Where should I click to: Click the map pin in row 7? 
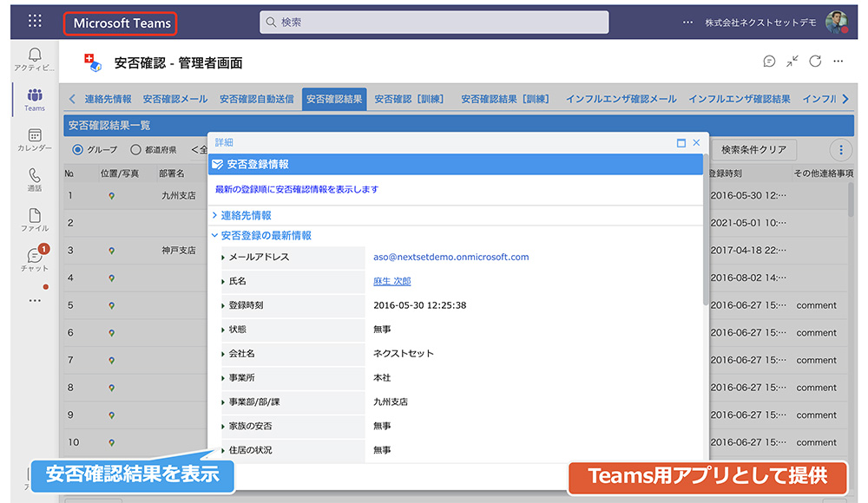coord(111,360)
